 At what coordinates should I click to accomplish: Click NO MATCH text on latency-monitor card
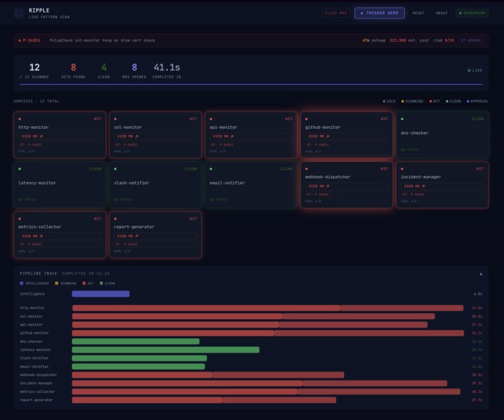27,199
